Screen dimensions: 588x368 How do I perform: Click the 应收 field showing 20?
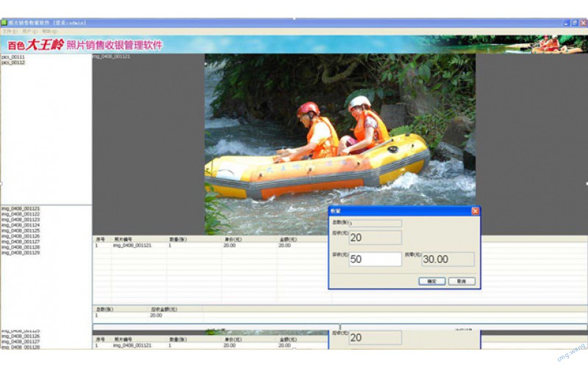[375, 238]
